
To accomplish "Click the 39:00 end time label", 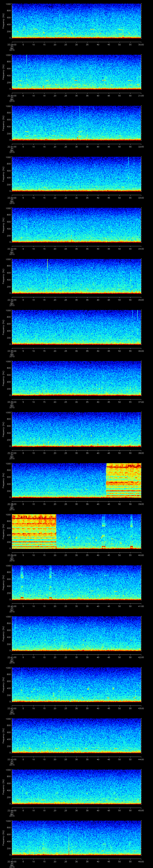I will pyautogui.click(x=141, y=504).
